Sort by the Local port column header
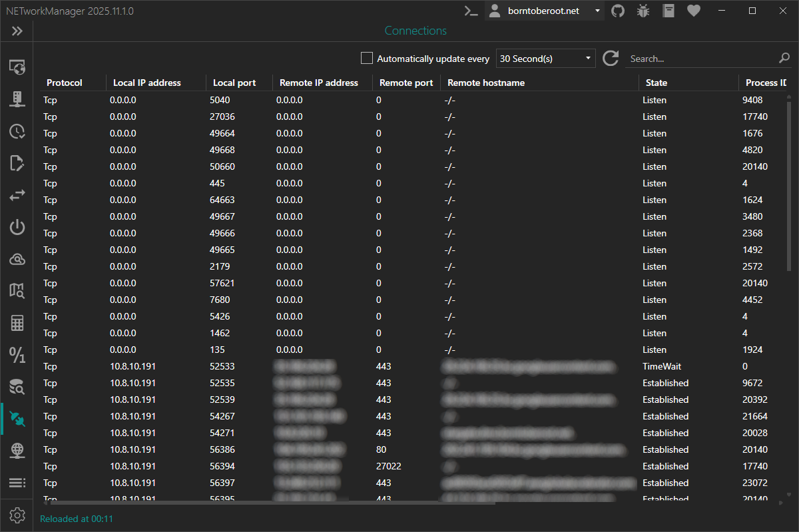 tap(234, 83)
